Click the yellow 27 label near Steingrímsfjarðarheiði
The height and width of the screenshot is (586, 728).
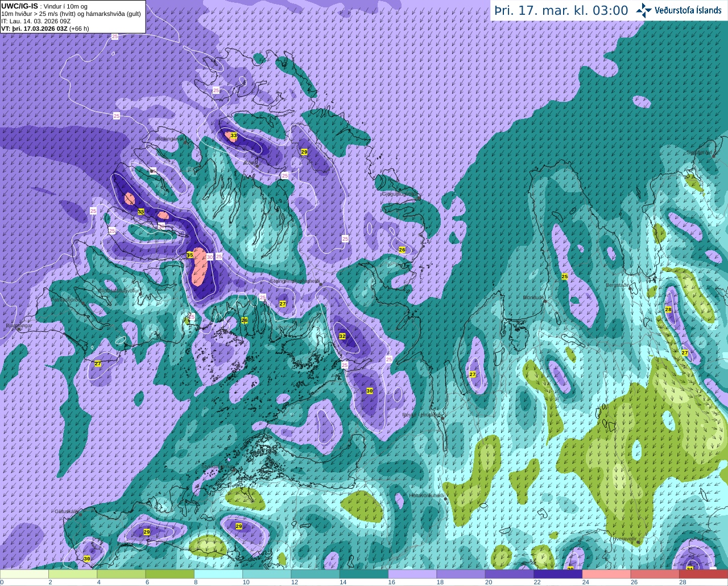click(283, 304)
